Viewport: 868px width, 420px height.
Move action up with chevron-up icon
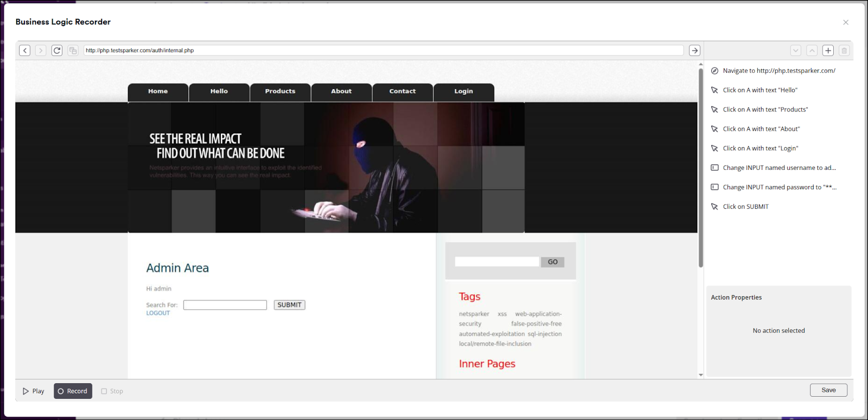click(812, 50)
